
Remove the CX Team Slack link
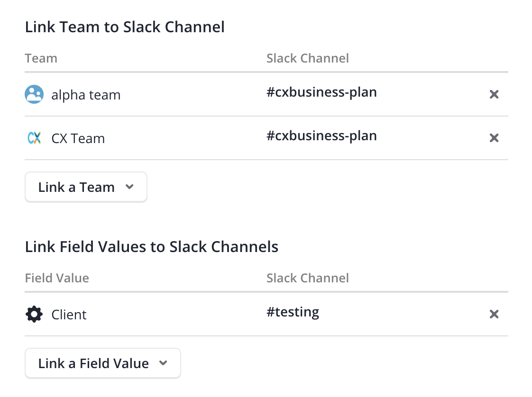pyautogui.click(x=494, y=138)
